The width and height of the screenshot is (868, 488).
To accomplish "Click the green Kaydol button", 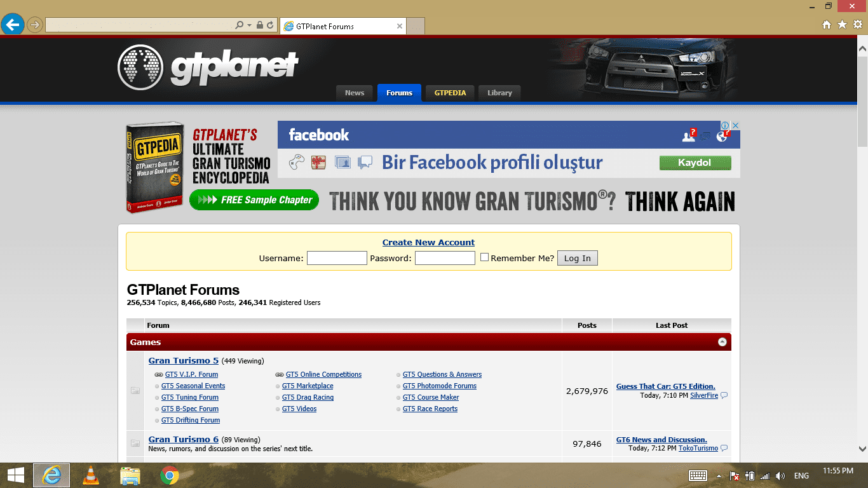I will (695, 163).
